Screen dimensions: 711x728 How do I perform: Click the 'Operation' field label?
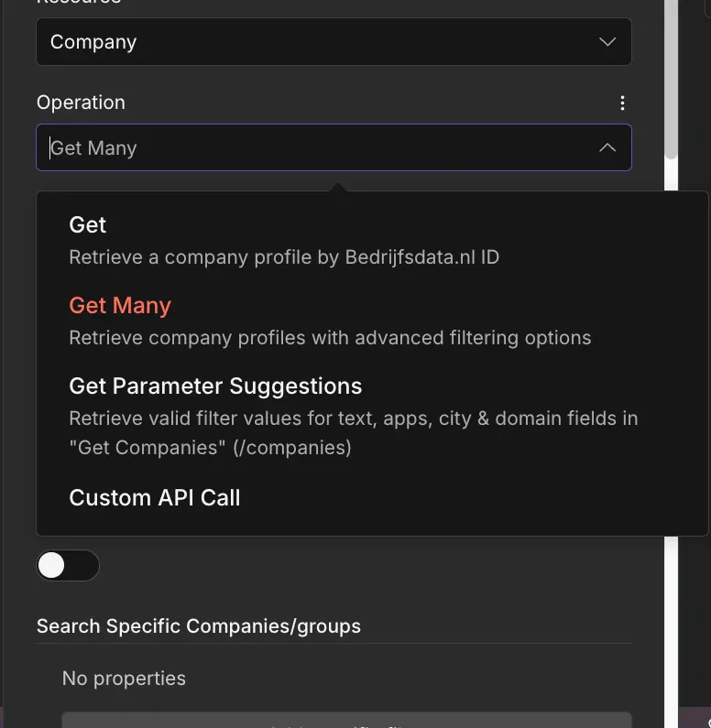tap(81, 103)
